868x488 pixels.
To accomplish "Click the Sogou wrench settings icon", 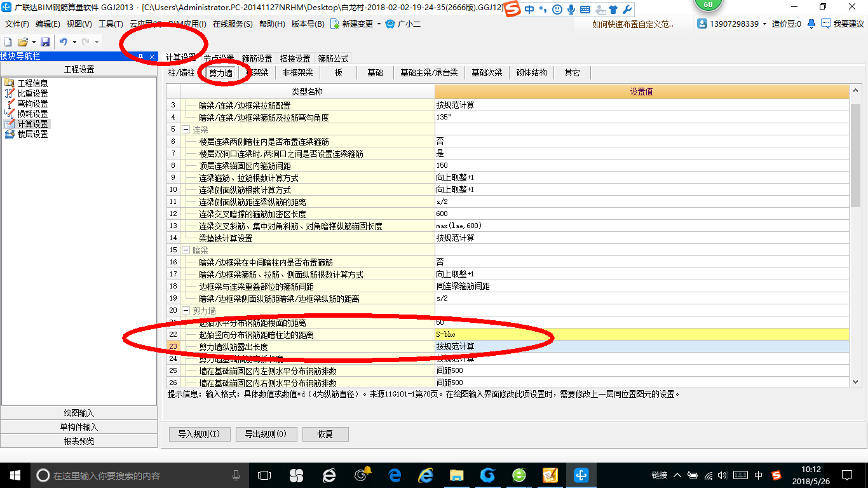I will click(x=627, y=10).
